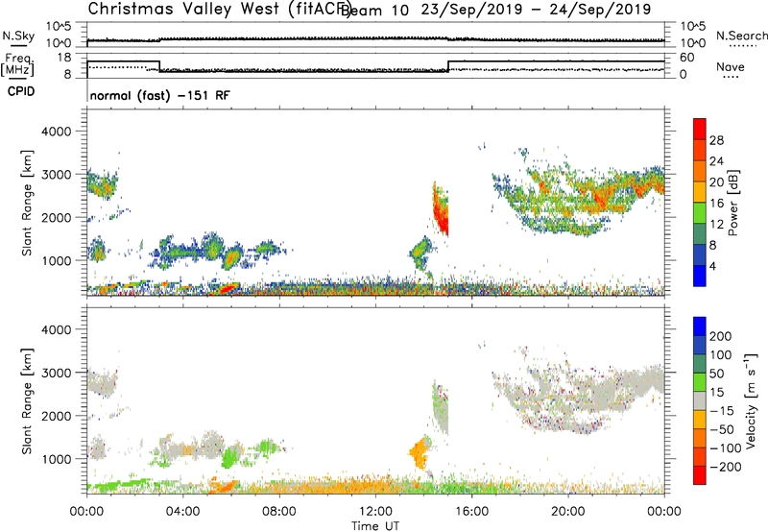Click the 'N.Search' legend label
The image size is (768, 532).
click(x=741, y=36)
